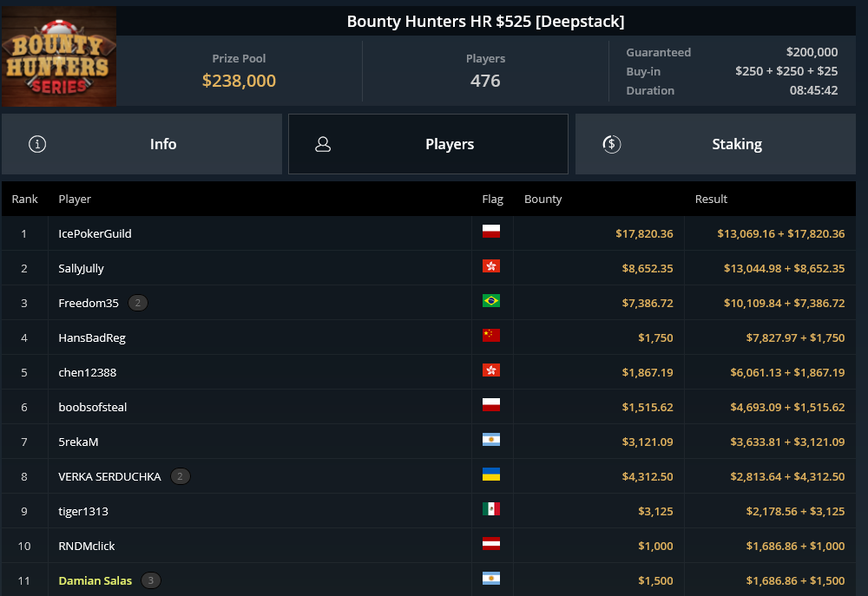Sort by the Result column header
Screen dimensions: 868x596
click(712, 199)
